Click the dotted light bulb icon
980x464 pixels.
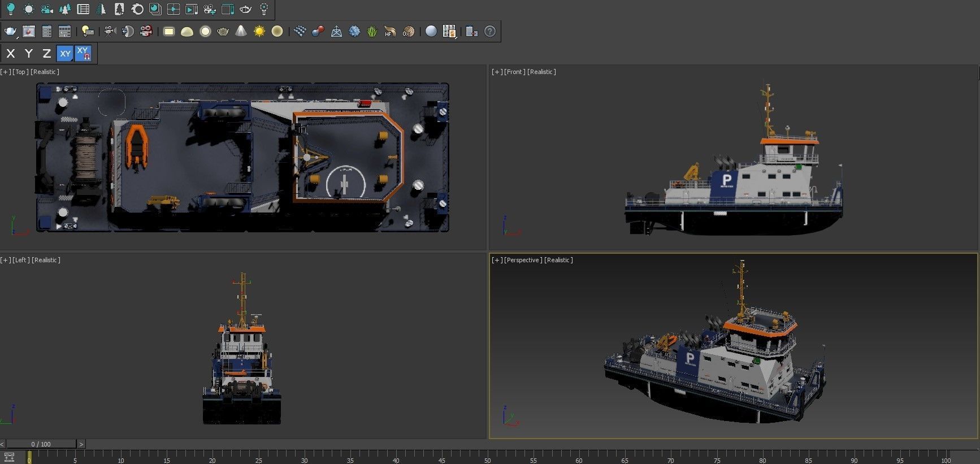pos(264,9)
